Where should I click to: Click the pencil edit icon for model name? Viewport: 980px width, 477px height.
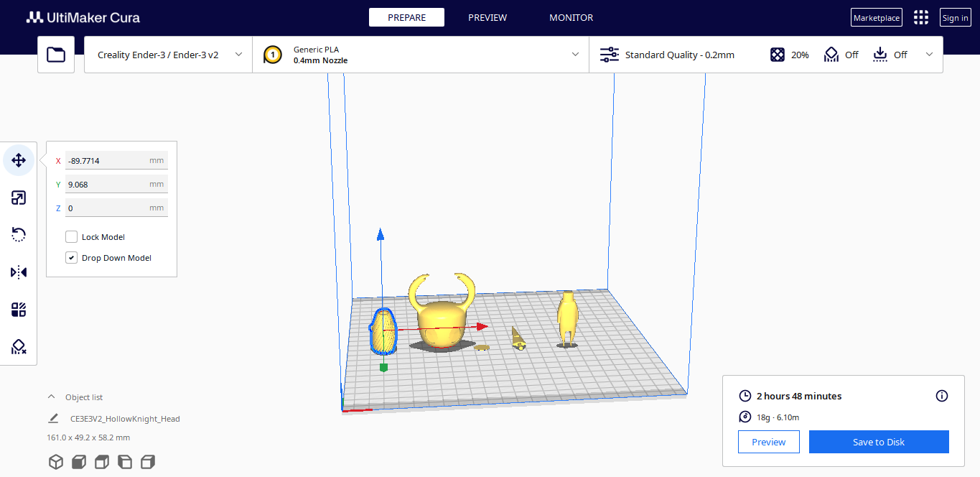53,418
